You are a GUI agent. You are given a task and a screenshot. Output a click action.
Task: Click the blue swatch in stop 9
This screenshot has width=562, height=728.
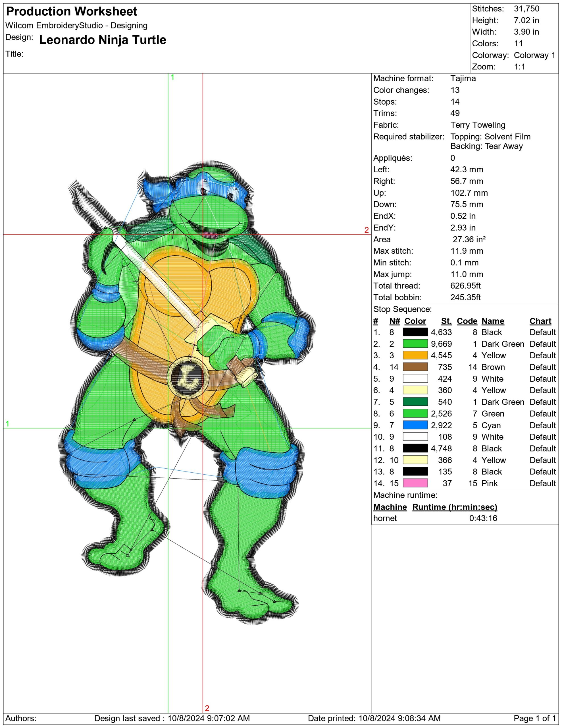pos(415,425)
